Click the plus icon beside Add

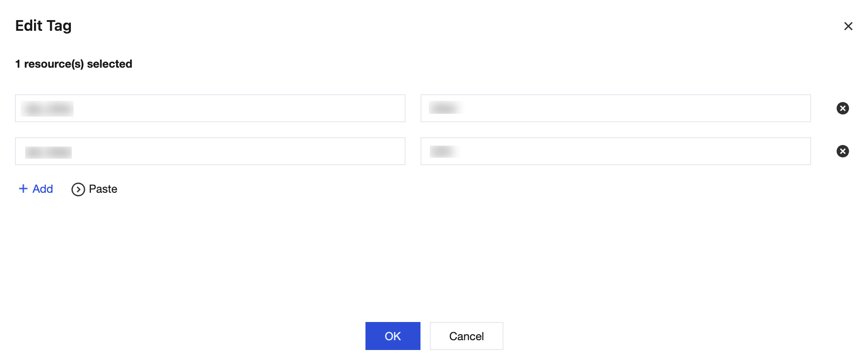coord(23,189)
